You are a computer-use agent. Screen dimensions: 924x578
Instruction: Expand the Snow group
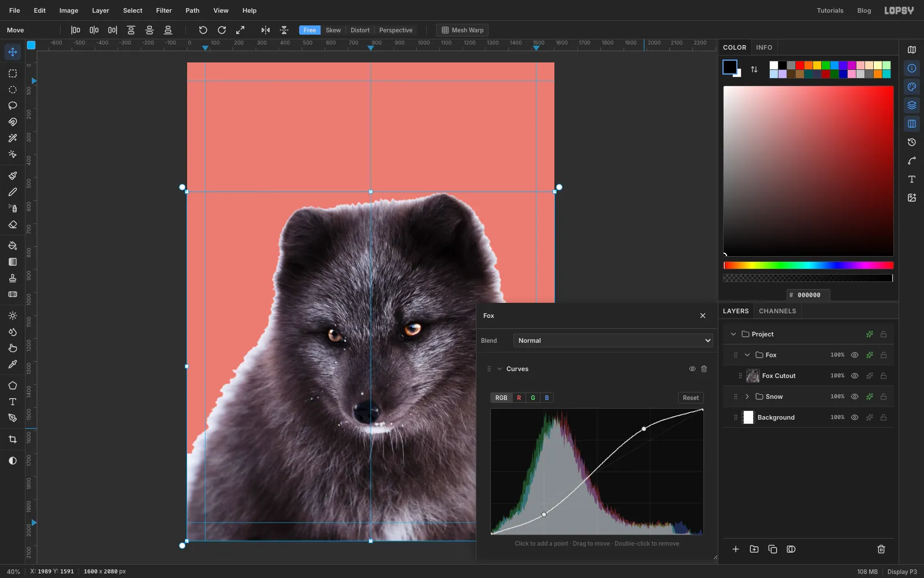[747, 397]
